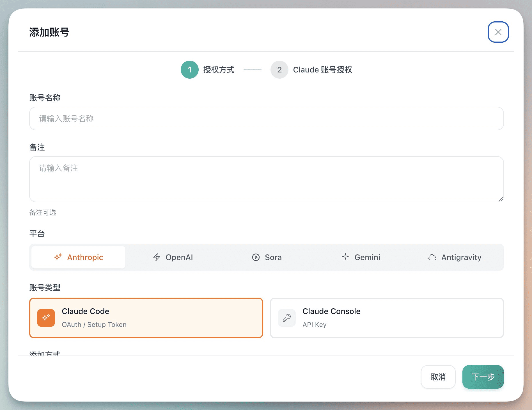
Task: Click the Gemini star icon
Action: (x=345, y=257)
